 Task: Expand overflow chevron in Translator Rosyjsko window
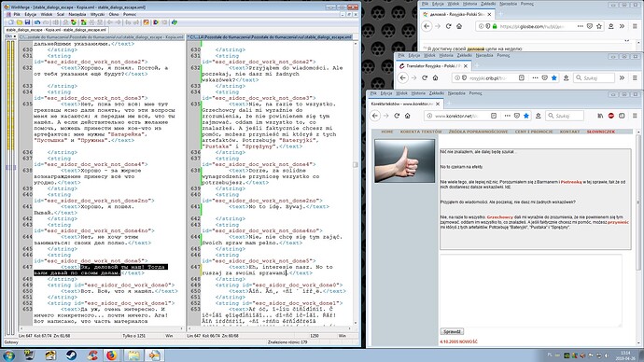tap(622, 77)
